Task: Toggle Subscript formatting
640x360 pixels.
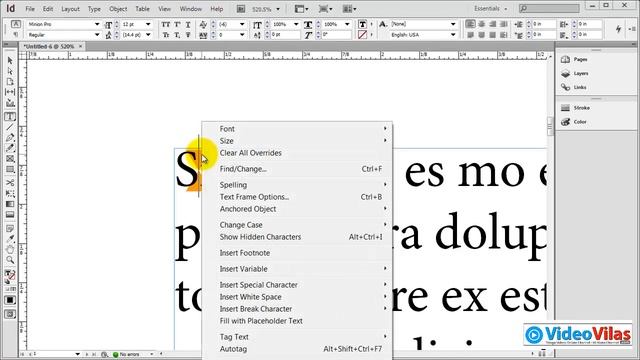Action: click(x=177, y=36)
